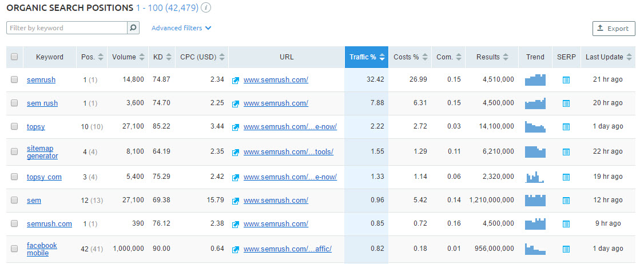The height and width of the screenshot is (264, 644).
Task: Open the semrush keyword link
Action: (41, 79)
